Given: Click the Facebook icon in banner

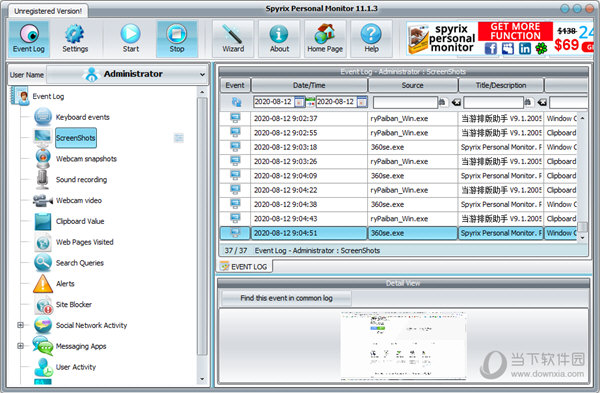Looking at the screenshot, I should (491, 48).
